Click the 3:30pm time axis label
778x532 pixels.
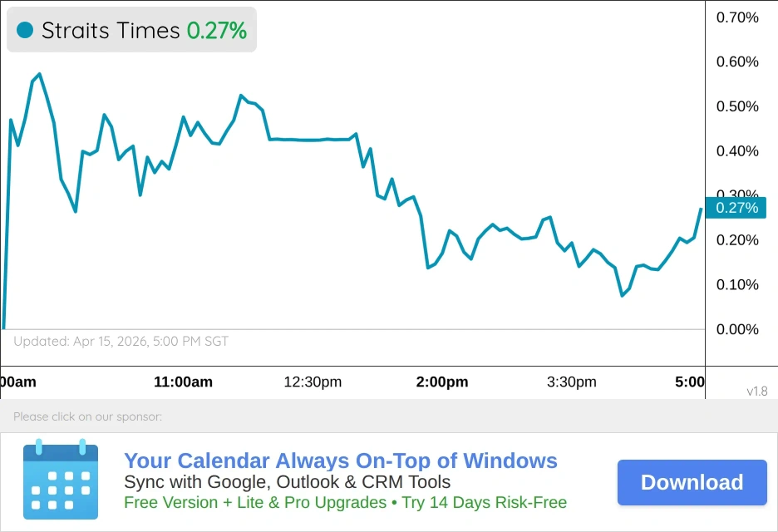click(572, 382)
